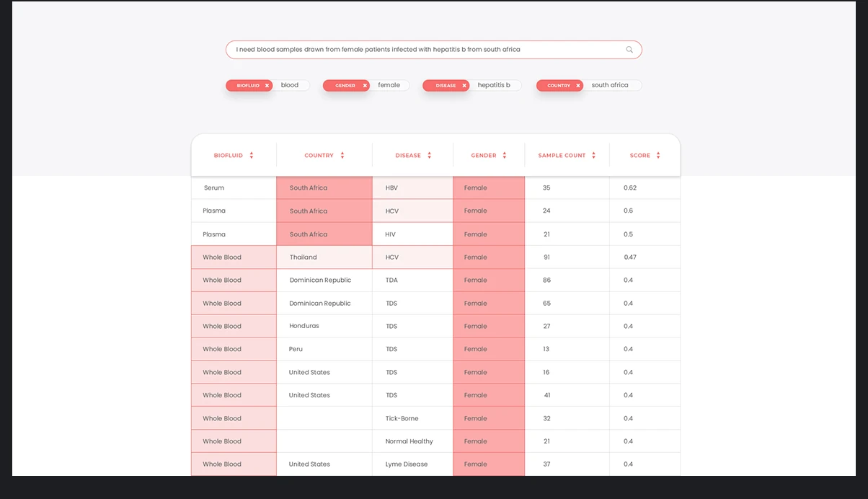Remove the Biofluid filter tag

pos(267,85)
